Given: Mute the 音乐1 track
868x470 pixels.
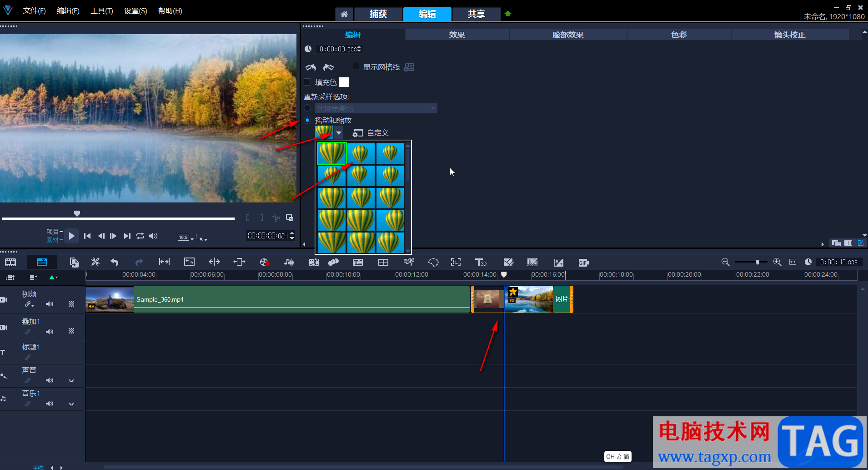Looking at the screenshot, I should click(x=50, y=404).
